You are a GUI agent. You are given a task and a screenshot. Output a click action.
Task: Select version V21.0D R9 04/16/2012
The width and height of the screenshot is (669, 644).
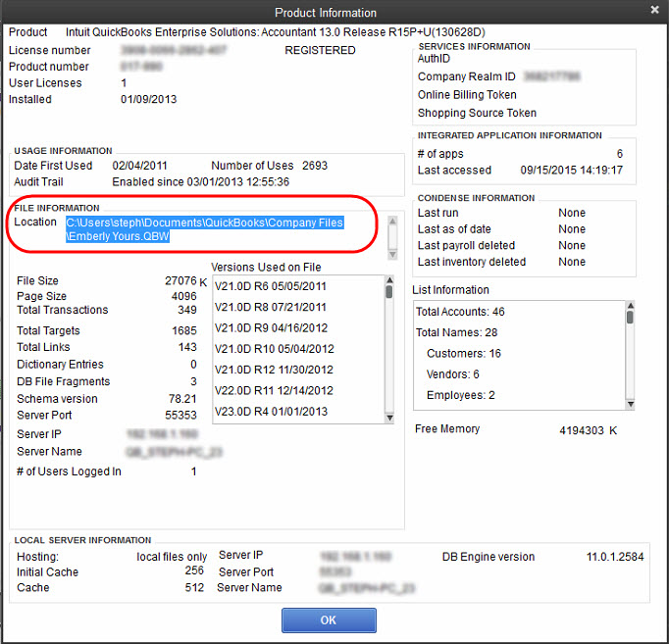coord(271,328)
